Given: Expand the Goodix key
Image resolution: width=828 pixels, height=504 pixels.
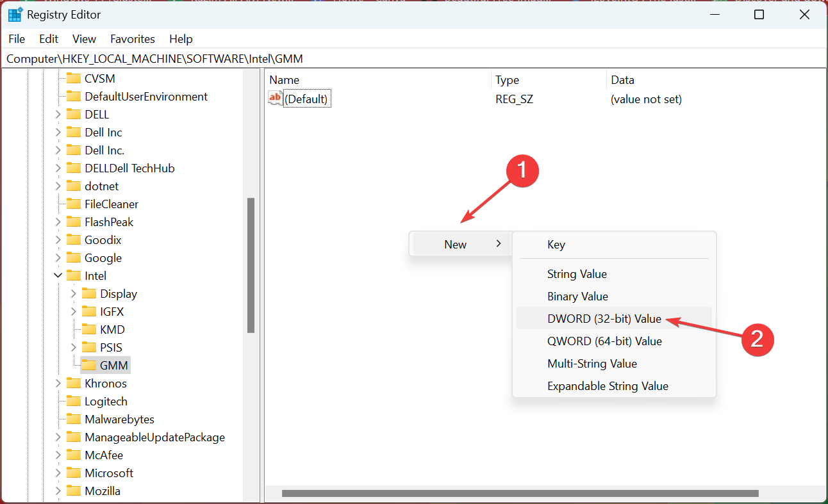Looking at the screenshot, I should pyautogui.click(x=58, y=240).
